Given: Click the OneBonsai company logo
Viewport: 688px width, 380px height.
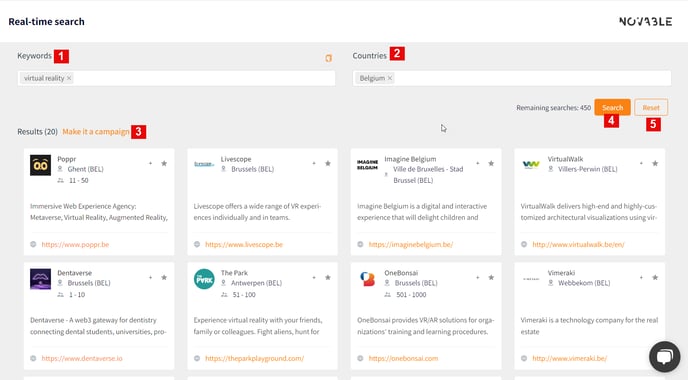Looking at the screenshot, I should pos(368,279).
